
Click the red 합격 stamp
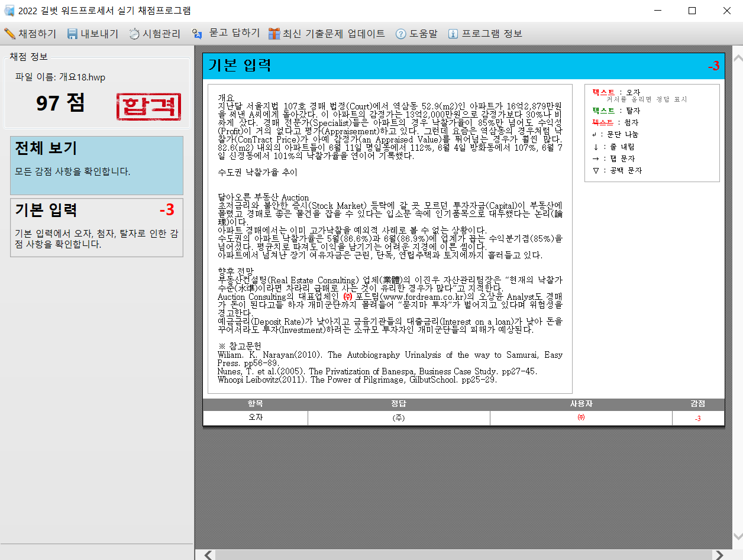148,106
